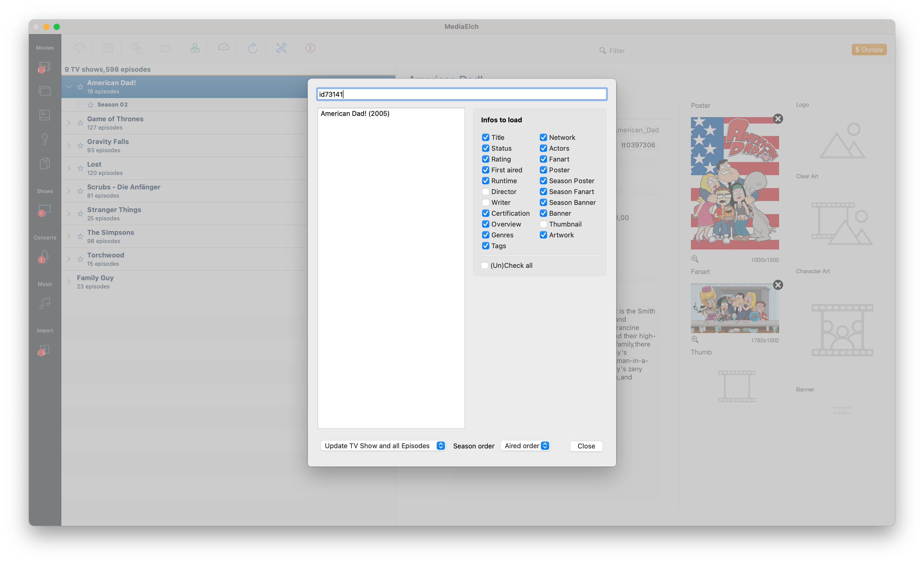This screenshot has width=924, height=564.
Task: Uncheck the Tags checkbox
Action: pos(486,246)
